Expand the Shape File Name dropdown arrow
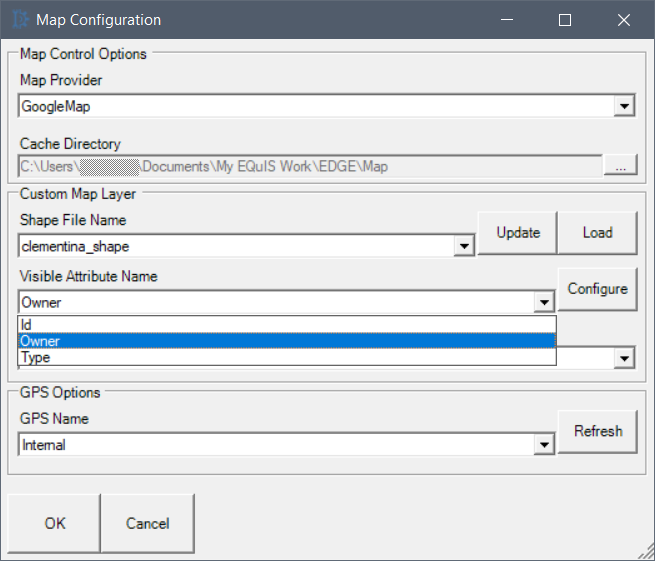This screenshot has width=655, height=561. (463, 246)
